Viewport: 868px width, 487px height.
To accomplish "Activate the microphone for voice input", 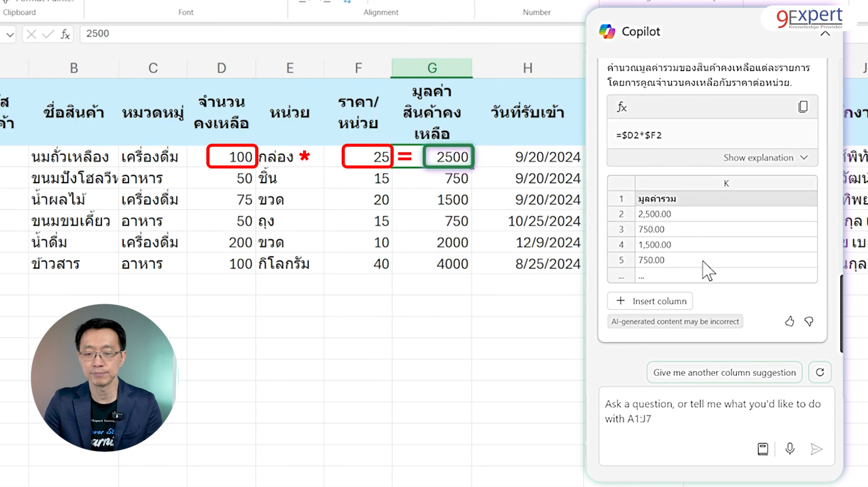I will coord(790,449).
